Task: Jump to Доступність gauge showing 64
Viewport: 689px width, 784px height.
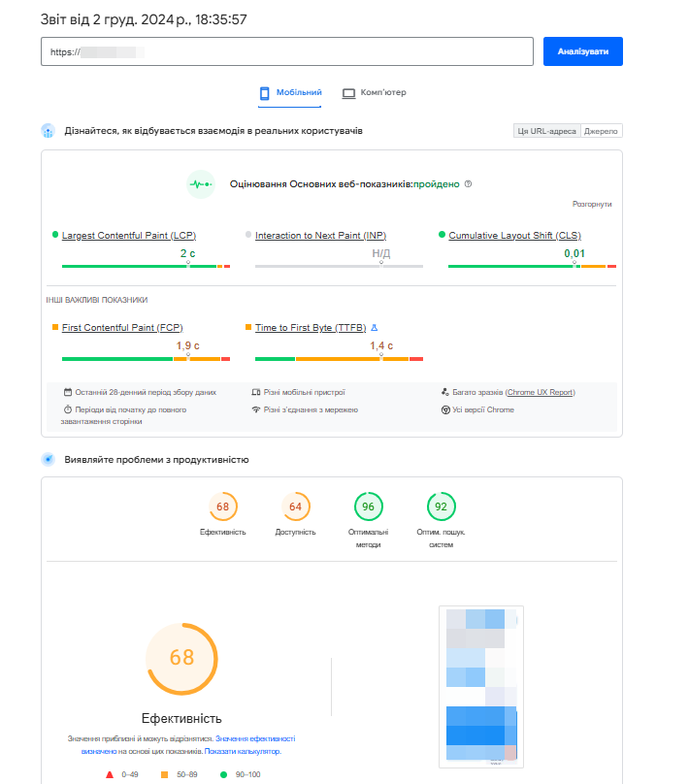Action: pos(295,506)
